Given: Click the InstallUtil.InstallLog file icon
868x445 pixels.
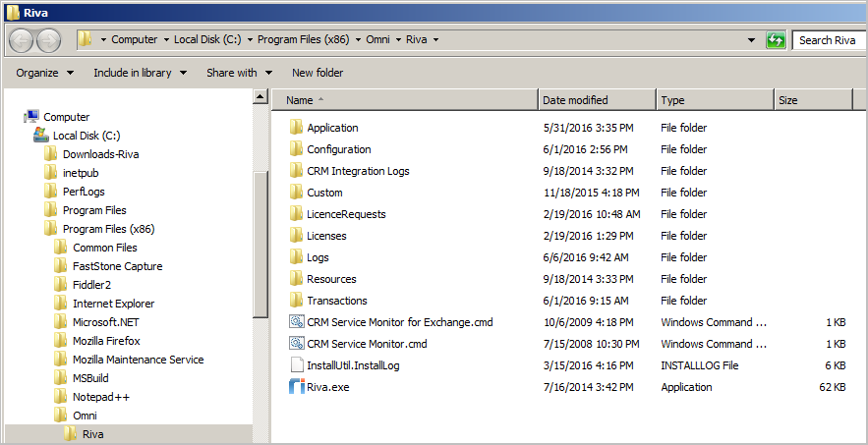Looking at the screenshot, I should tap(297, 365).
